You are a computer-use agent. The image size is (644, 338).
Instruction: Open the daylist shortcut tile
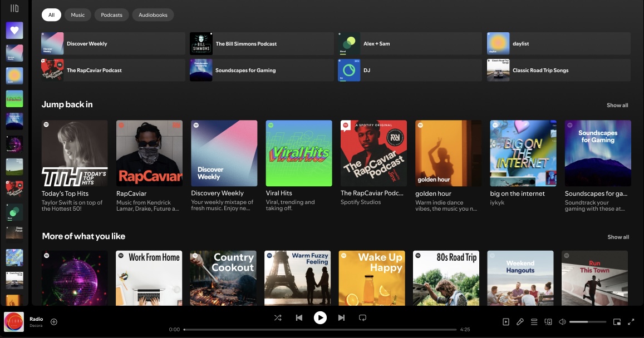(x=559, y=43)
